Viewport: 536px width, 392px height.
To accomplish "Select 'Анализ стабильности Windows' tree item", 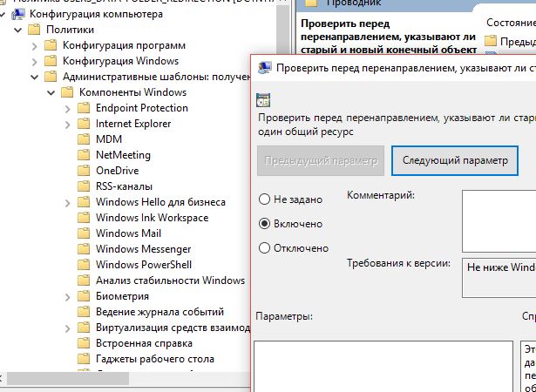I will 170,280.
